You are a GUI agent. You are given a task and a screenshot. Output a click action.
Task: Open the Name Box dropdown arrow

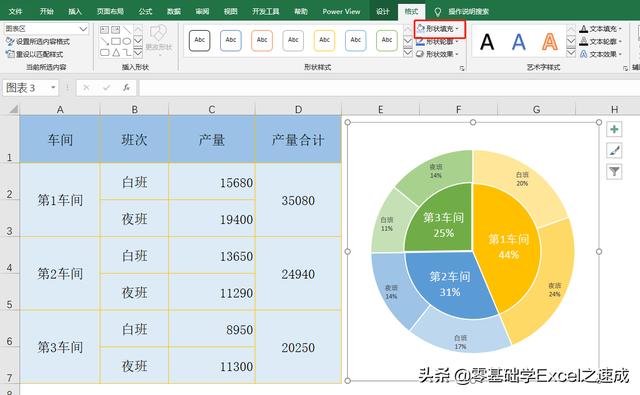point(53,88)
